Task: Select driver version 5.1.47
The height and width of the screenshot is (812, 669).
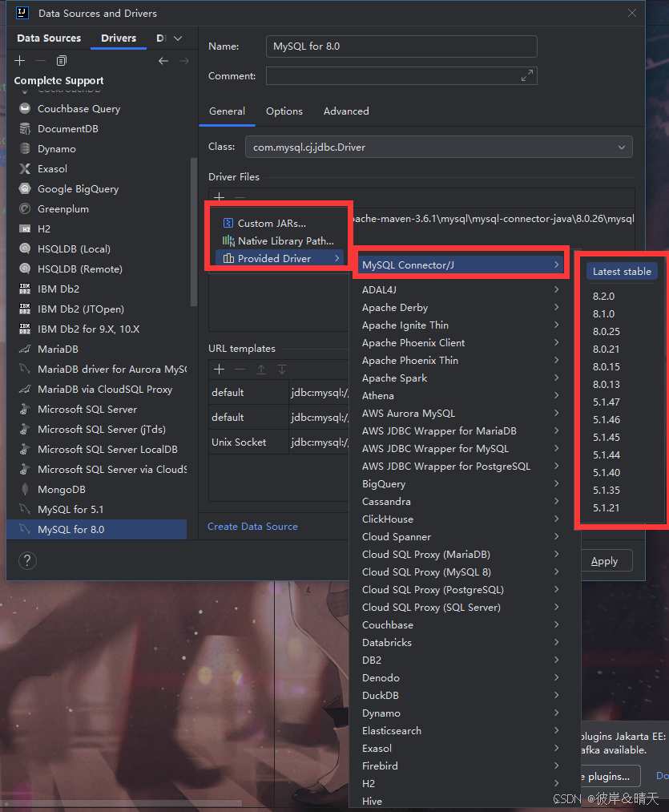Action: (x=607, y=402)
